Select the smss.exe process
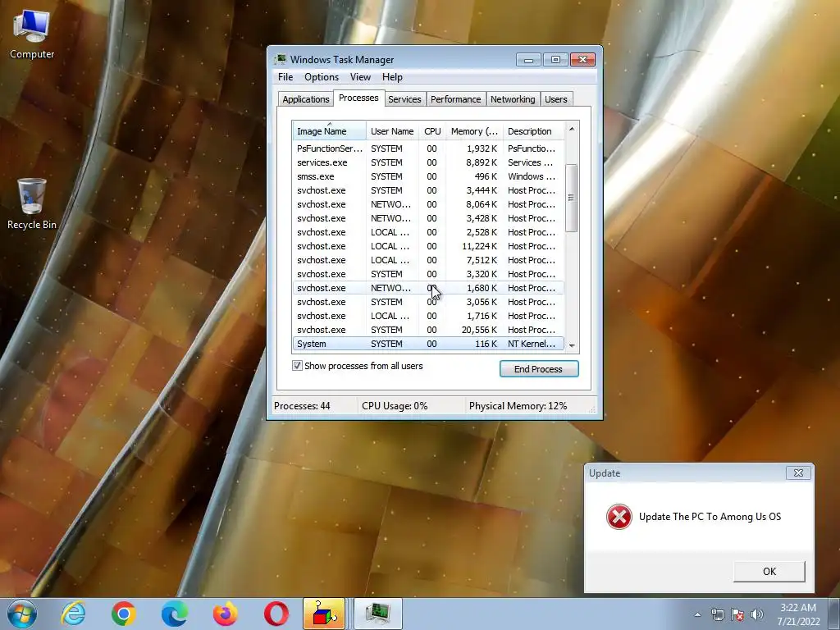This screenshot has height=630, width=840. pyautogui.click(x=428, y=176)
